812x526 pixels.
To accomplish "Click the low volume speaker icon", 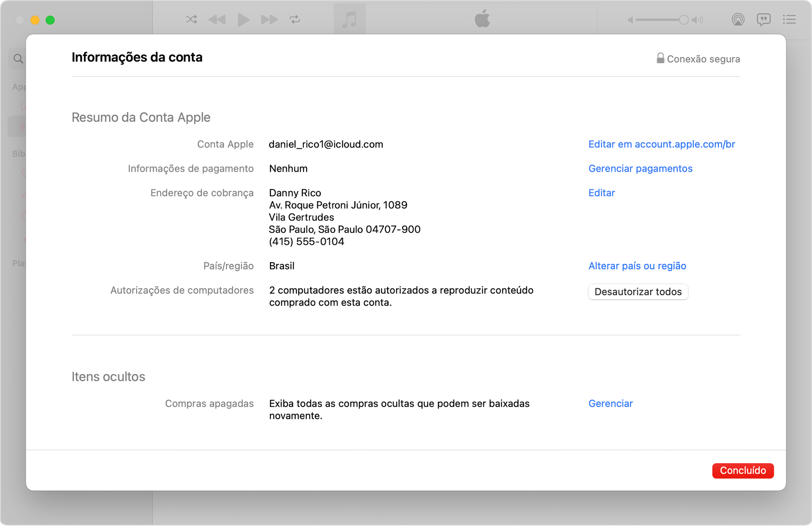I will [630, 20].
